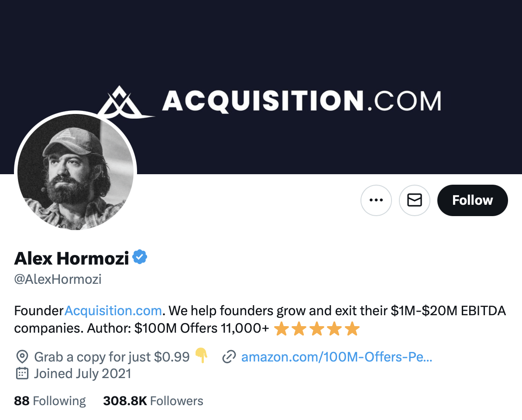View the 88 Following list
This screenshot has width=522, height=420.
[x=50, y=401]
